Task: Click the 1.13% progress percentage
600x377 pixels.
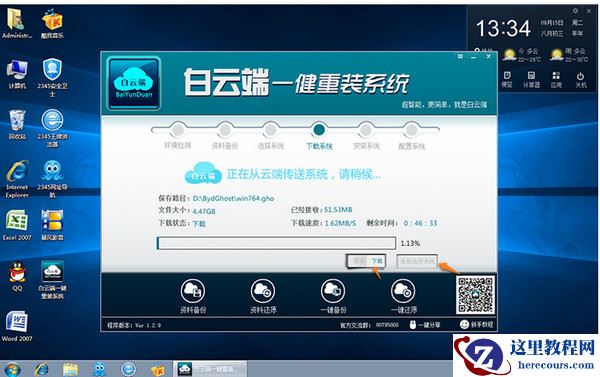Action: (x=410, y=243)
